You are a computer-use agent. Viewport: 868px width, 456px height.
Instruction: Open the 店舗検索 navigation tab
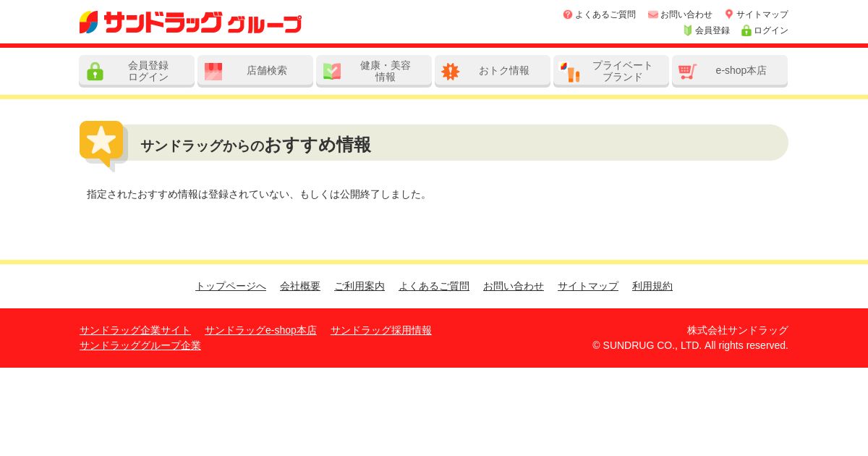click(x=255, y=71)
